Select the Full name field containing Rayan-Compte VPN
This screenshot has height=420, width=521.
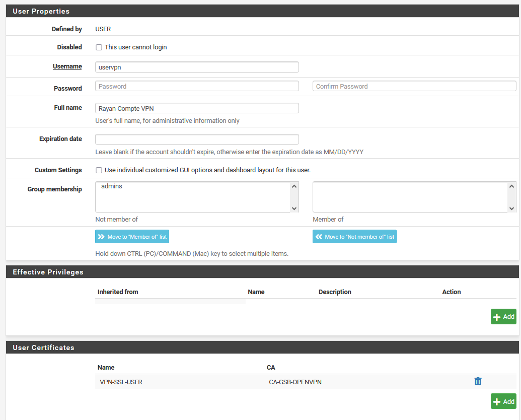[x=196, y=108]
